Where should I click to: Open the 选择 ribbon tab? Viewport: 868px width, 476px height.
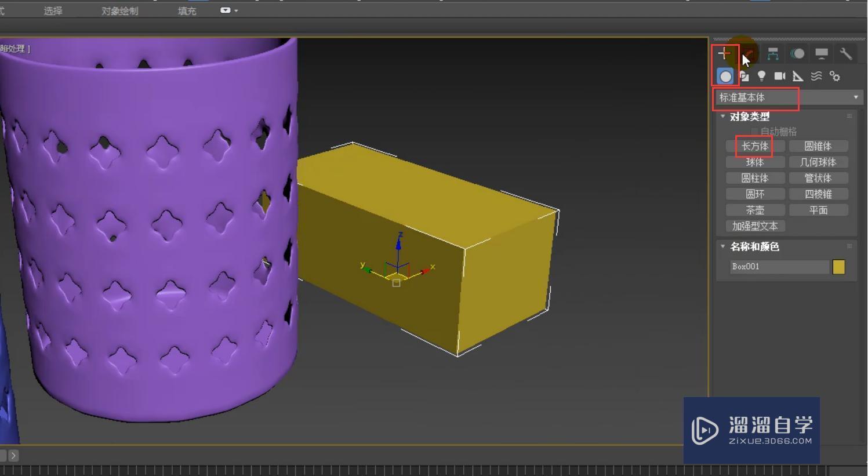53,10
